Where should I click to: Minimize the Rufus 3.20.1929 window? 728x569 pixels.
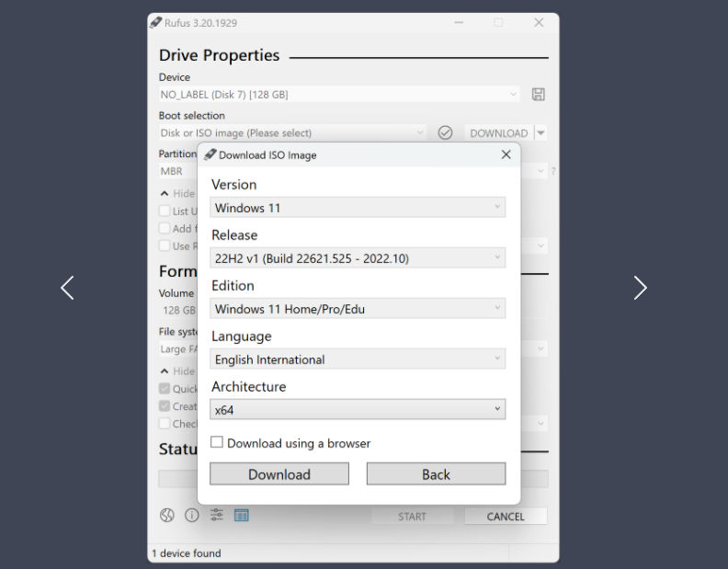tap(459, 22)
